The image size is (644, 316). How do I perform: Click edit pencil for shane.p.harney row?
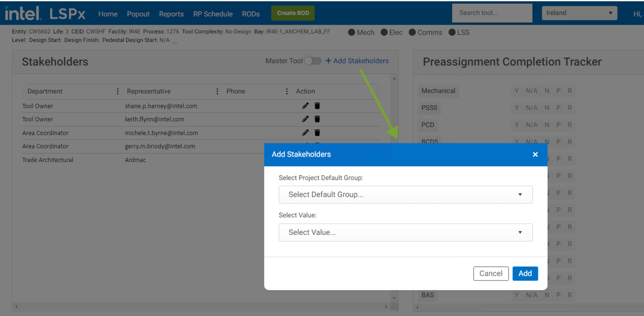[305, 106]
